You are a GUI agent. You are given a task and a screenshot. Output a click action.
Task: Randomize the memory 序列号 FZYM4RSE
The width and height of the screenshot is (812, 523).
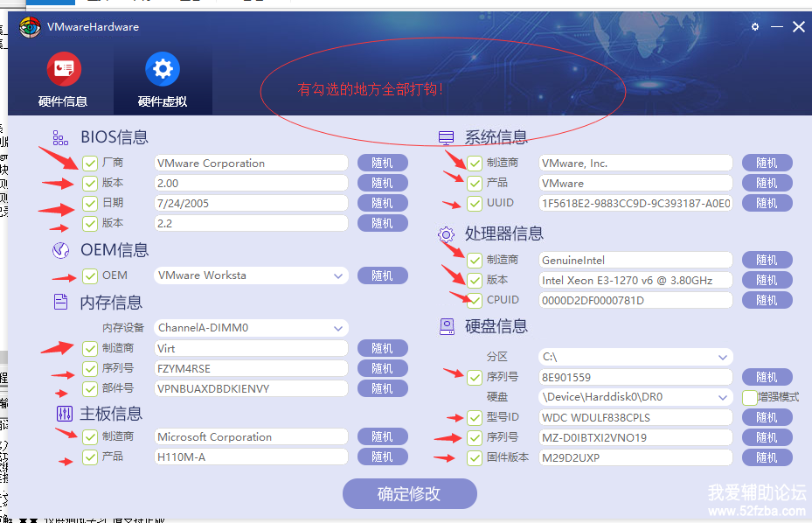[x=383, y=368]
